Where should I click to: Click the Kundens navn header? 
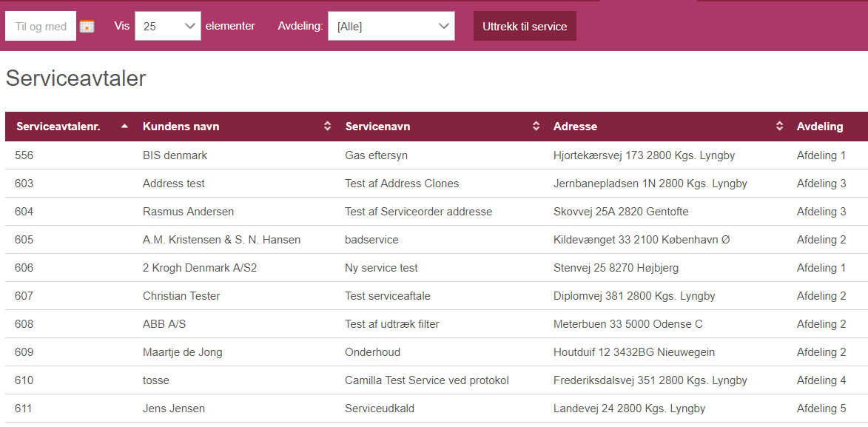[x=181, y=127]
